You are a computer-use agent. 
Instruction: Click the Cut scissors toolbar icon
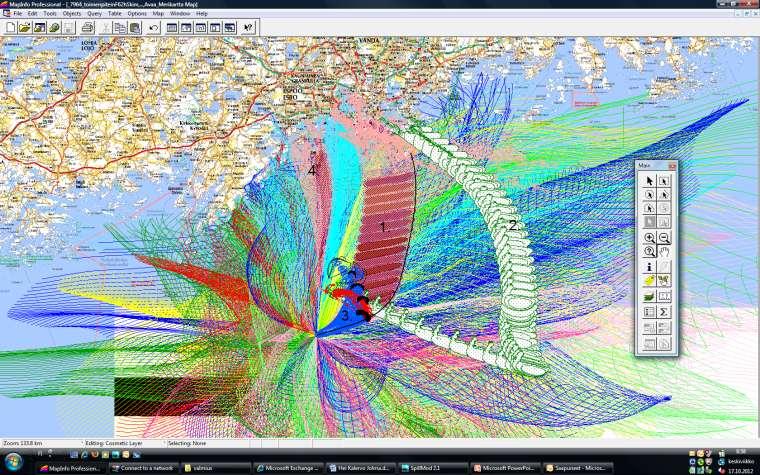click(105, 27)
